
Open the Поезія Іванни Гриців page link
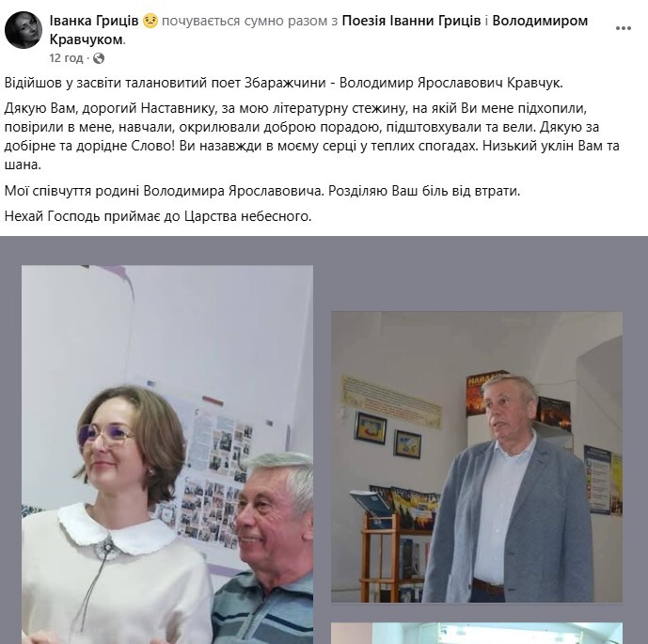411,21
